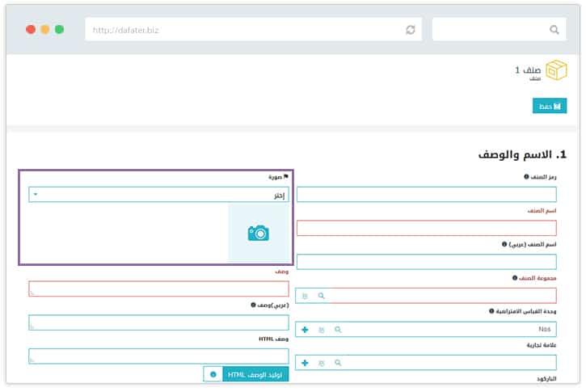Focus the required item name field
The image size is (586, 392).
427,228
